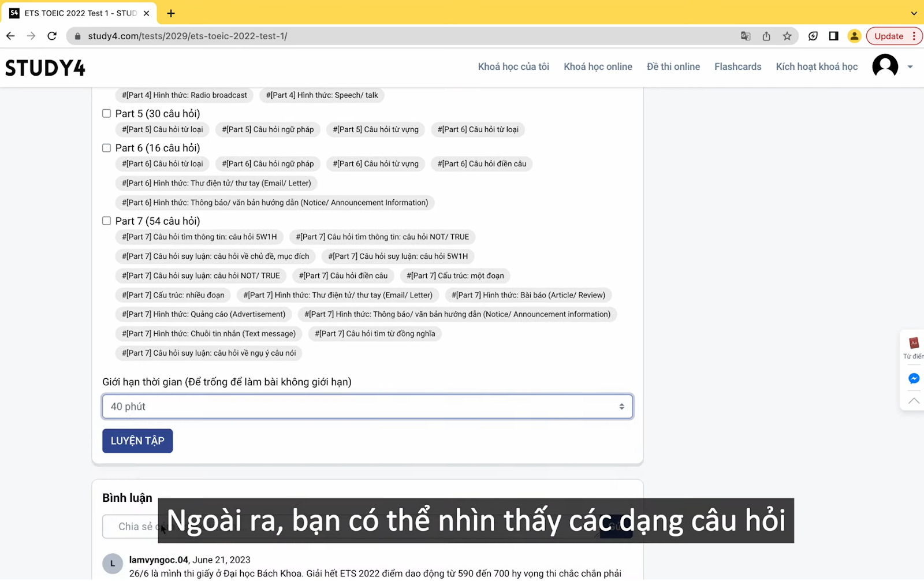924x581 pixels.
Task: Select tag Part 7 Bài báo (Article/ Review)
Action: (528, 295)
